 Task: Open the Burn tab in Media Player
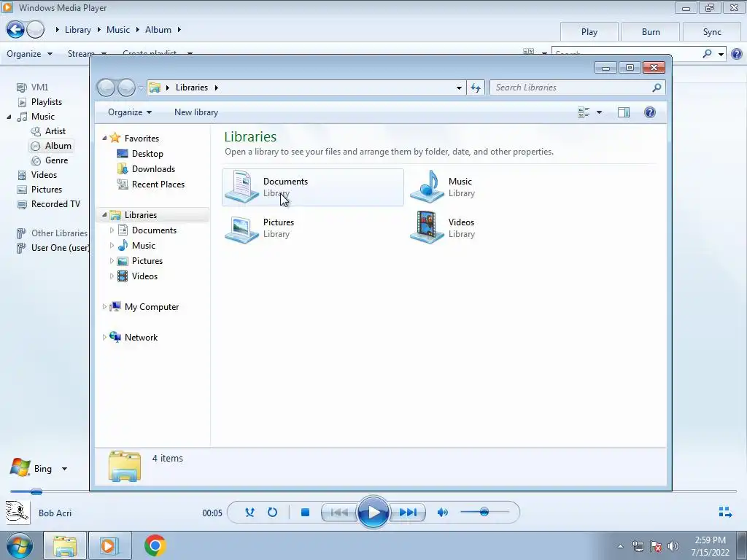pyautogui.click(x=651, y=32)
